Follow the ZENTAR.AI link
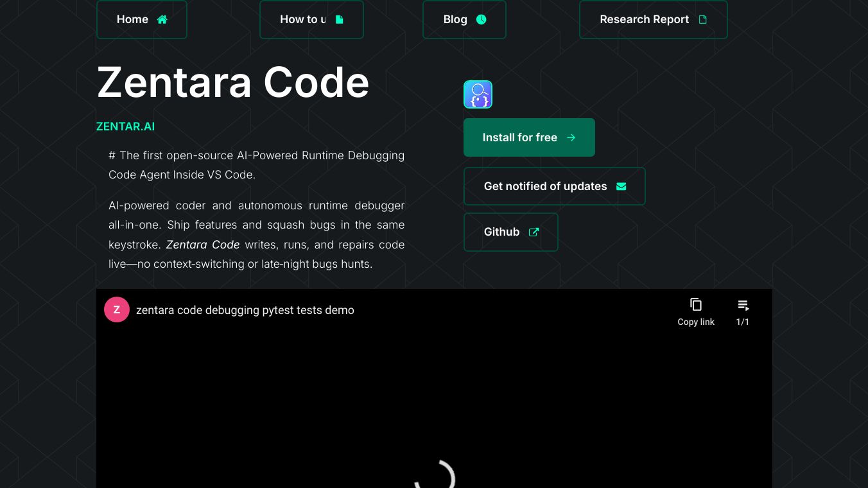The width and height of the screenshot is (868, 488). tap(125, 126)
